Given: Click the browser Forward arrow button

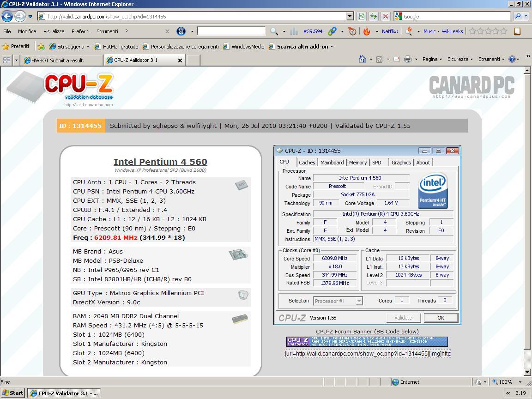Looking at the screenshot, I should click(20, 16).
